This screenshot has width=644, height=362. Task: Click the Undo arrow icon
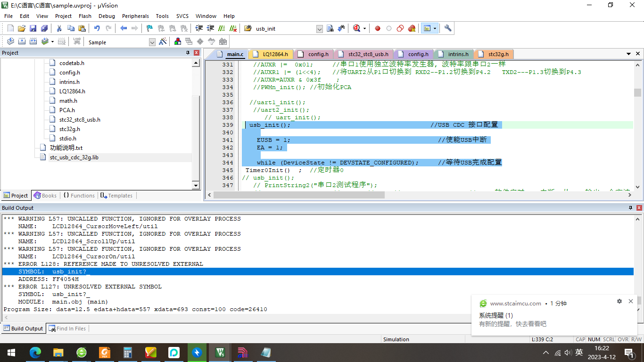[x=97, y=28]
